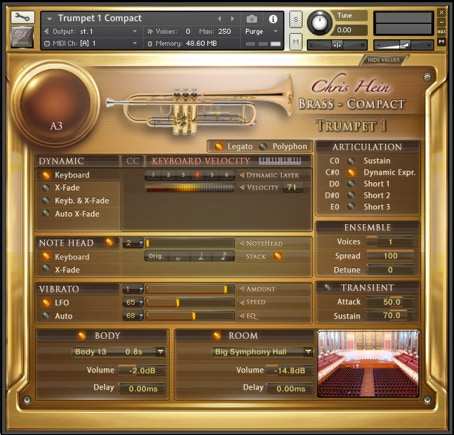Take snapshot with camera icon
The width and height of the screenshot is (454, 435).
[252, 19]
